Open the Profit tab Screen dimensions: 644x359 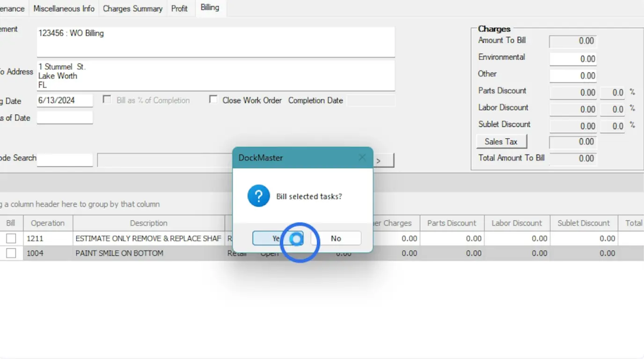tap(179, 8)
